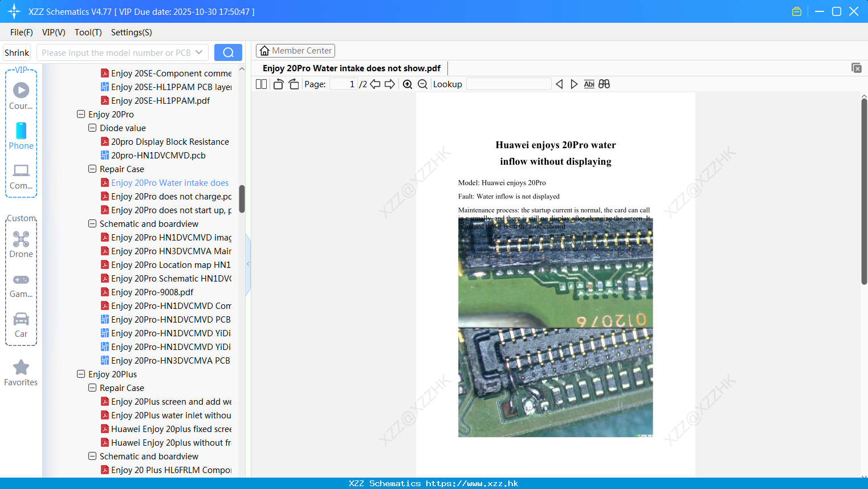Select Enjoy 20Pro Water intake does entry
868x489 pixels.
(170, 182)
